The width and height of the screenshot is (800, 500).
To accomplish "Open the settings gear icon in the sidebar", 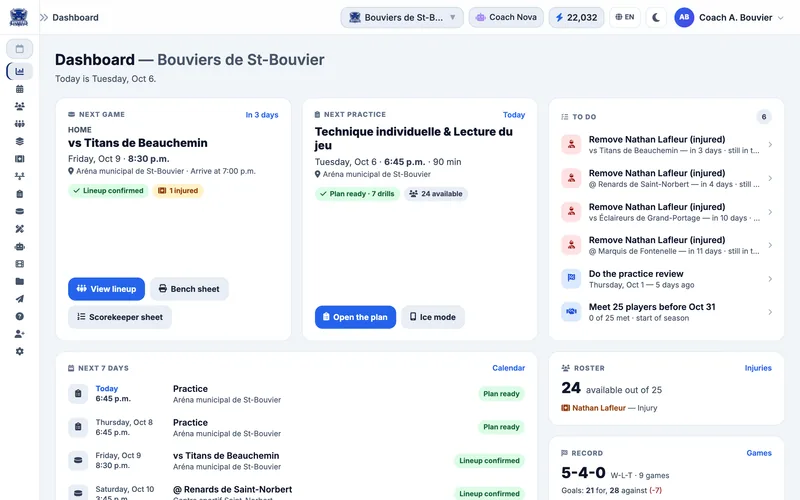I will 19,352.
